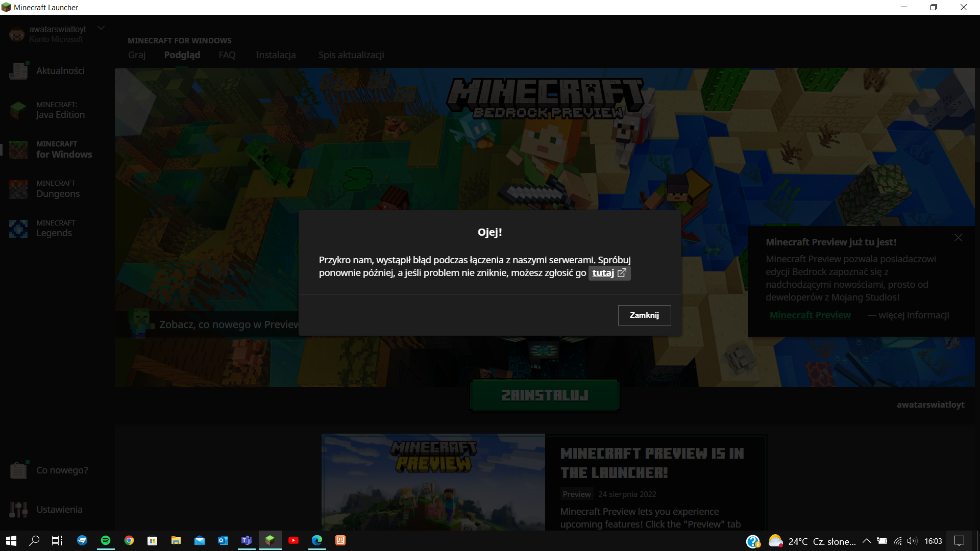Open the Minecraft Preview news thumbnail

[x=433, y=482]
